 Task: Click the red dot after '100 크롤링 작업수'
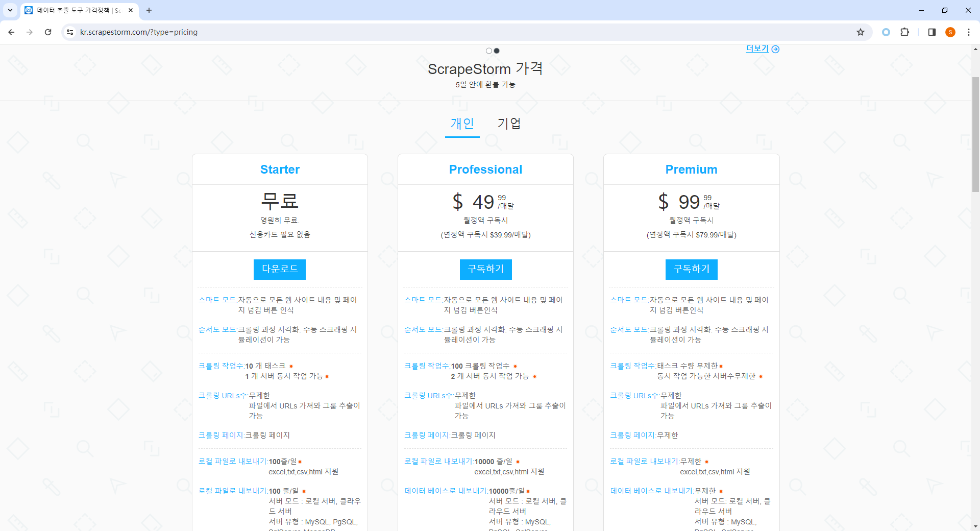coord(515,366)
